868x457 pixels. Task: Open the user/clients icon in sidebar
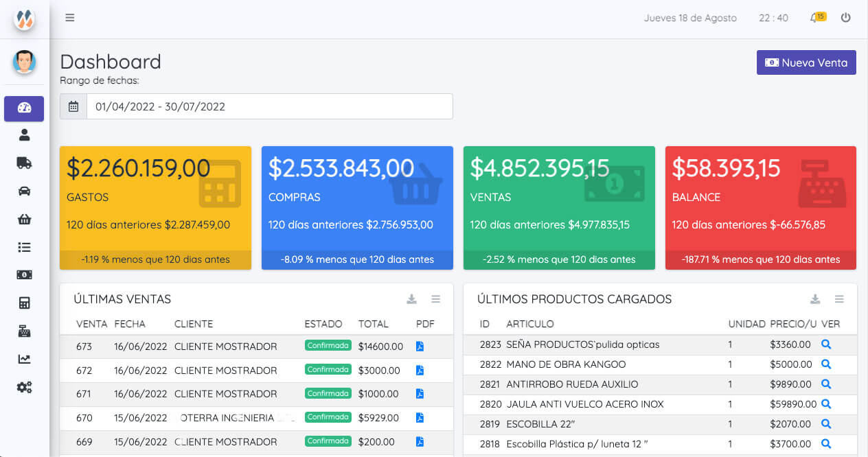click(x=24, y=135)
